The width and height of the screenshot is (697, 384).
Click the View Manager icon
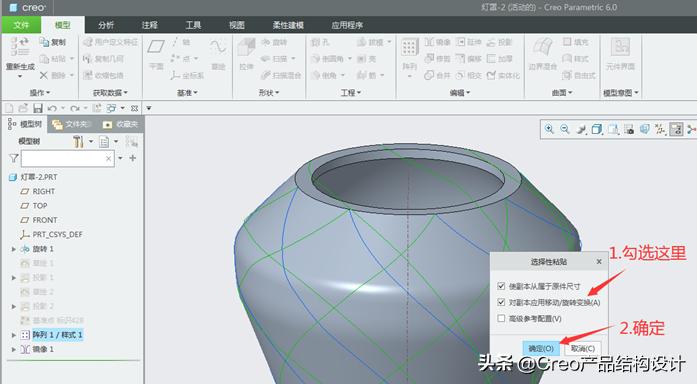pyautogui.click(x=629, y=129)
